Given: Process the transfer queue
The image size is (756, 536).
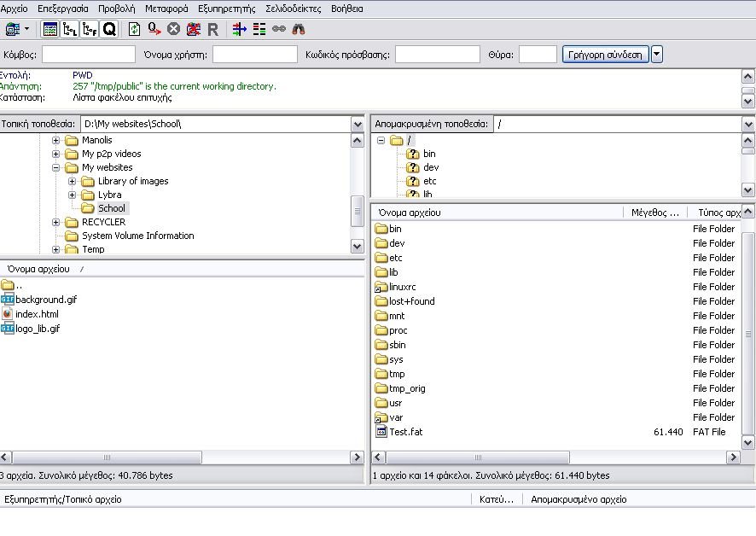Looking at the screenshot, I should point(154,29).
